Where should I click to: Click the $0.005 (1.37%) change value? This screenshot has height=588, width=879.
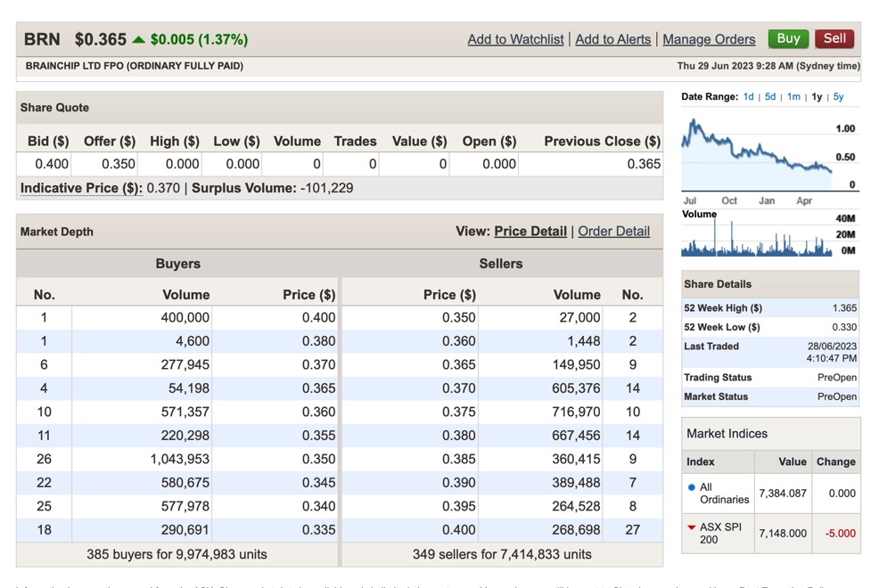point(199,39)
